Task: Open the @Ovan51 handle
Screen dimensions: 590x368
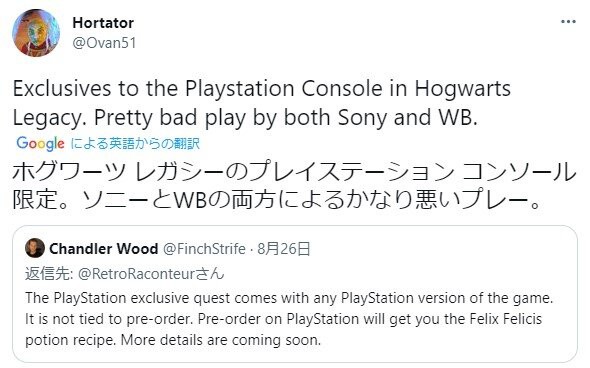Action: coord(104,43)
